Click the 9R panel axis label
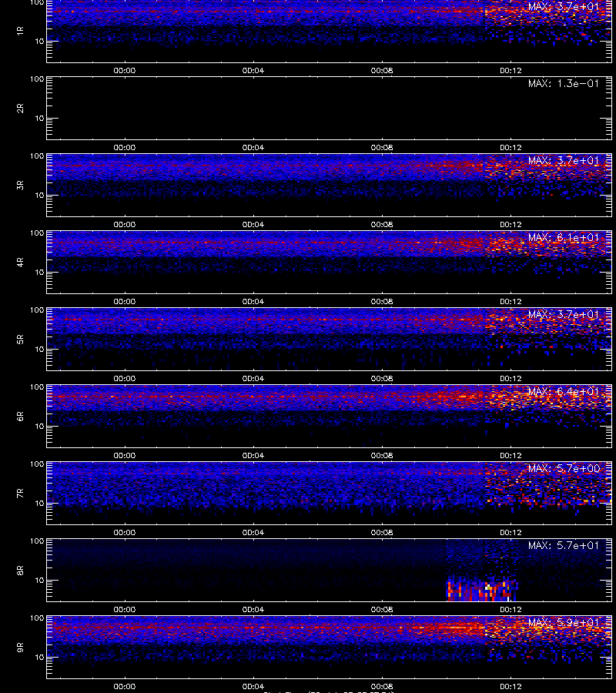 [x=20, y=648]
